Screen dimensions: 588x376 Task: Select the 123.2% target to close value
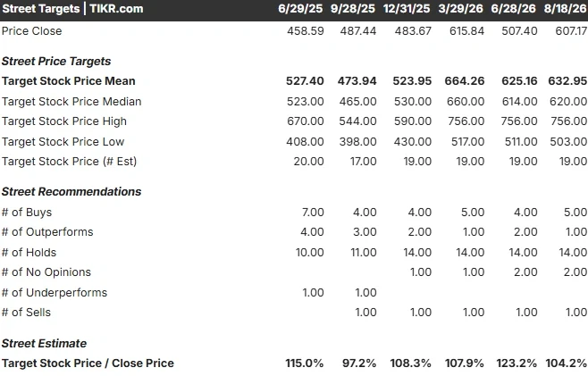coord(517,363)
